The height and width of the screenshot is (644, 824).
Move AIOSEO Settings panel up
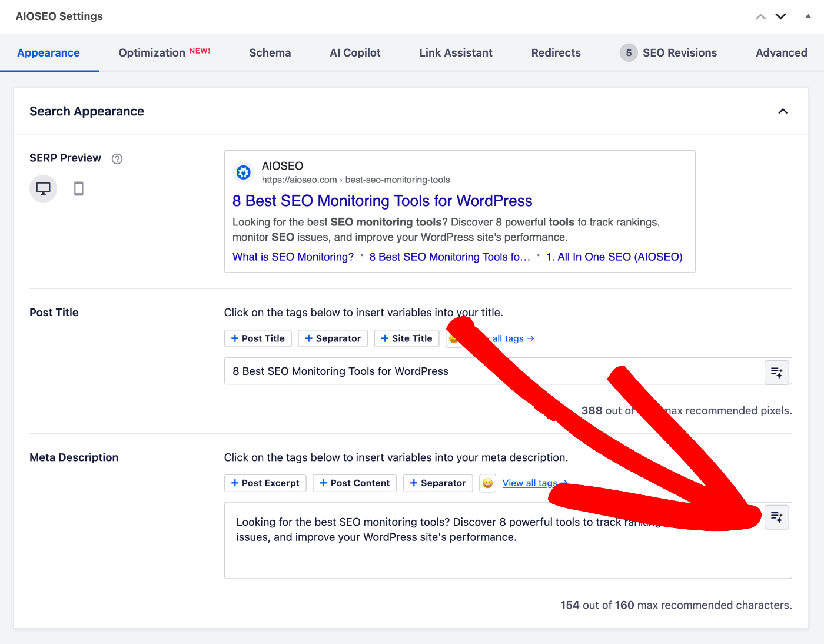[761, 17]
